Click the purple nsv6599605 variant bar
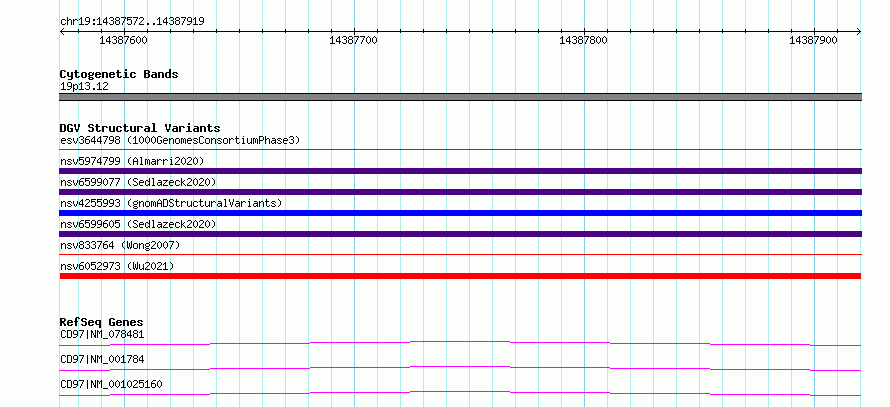Screen dimensions: 890x407 coord(460,234)
